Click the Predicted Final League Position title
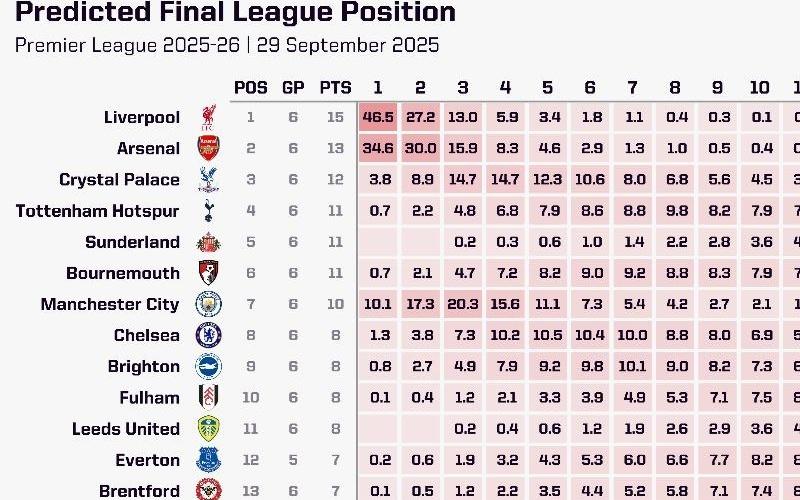Viewport: 800px width, 500px height. (x=236, y=13)
